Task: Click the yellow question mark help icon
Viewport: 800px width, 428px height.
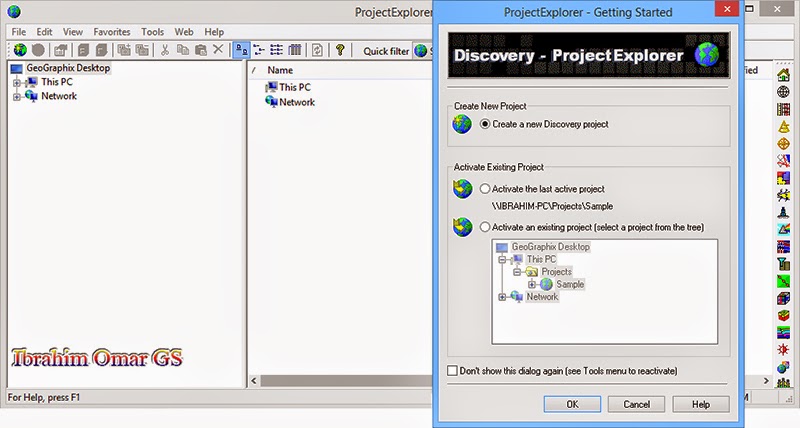Action: 340,50
